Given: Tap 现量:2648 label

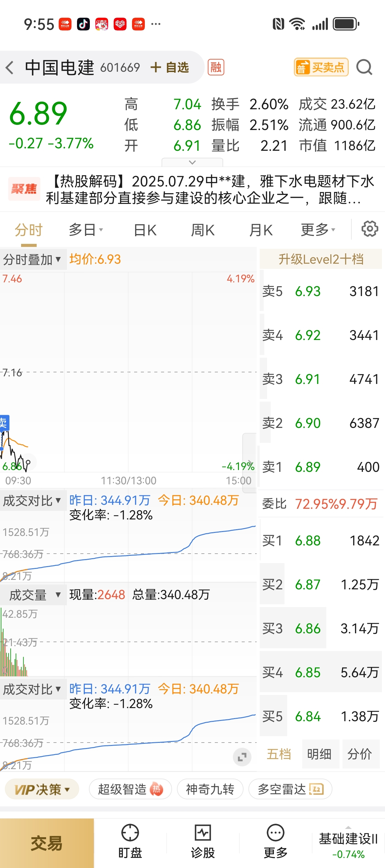Looking at the screenshot, I should (97, 595).
